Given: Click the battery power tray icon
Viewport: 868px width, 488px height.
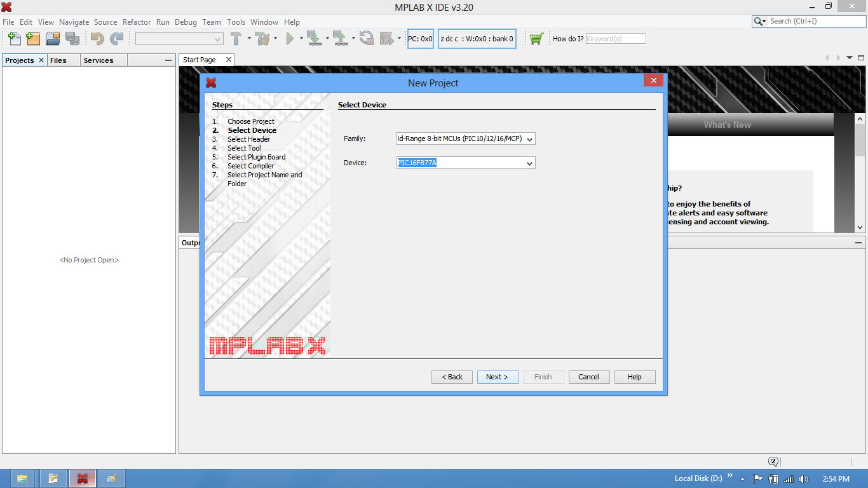Looking at the screenshot, I should click(773, 479).
